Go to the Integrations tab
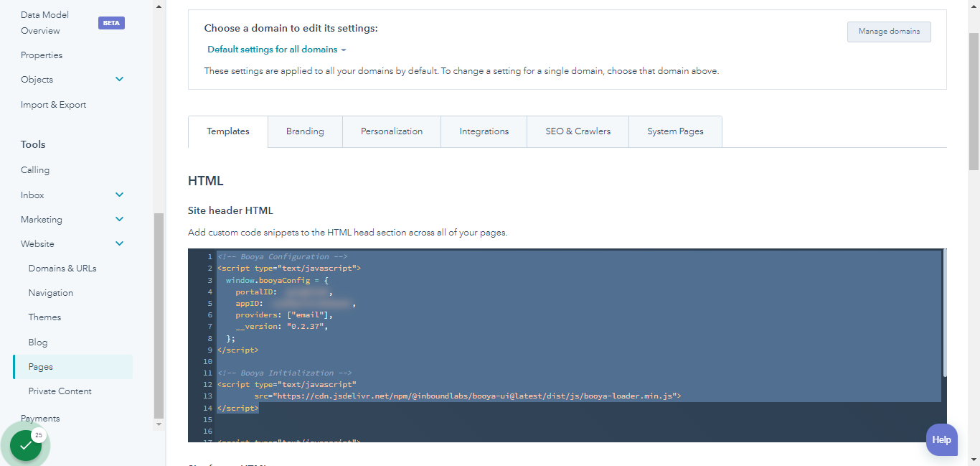 pyautogui.click(x=484, y=131)
